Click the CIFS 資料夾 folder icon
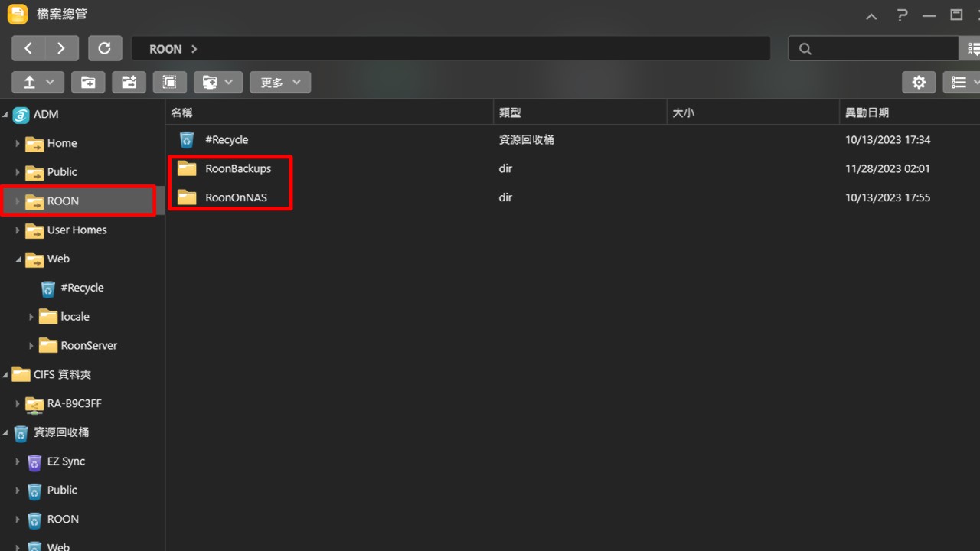 pyautogui.click(x=21, y=374)
